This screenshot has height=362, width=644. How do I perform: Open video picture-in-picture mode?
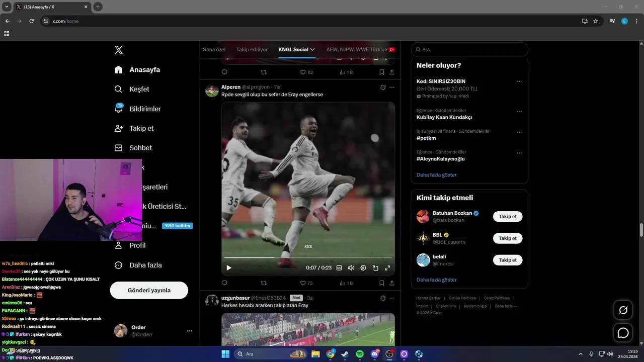tap(375, 268)
